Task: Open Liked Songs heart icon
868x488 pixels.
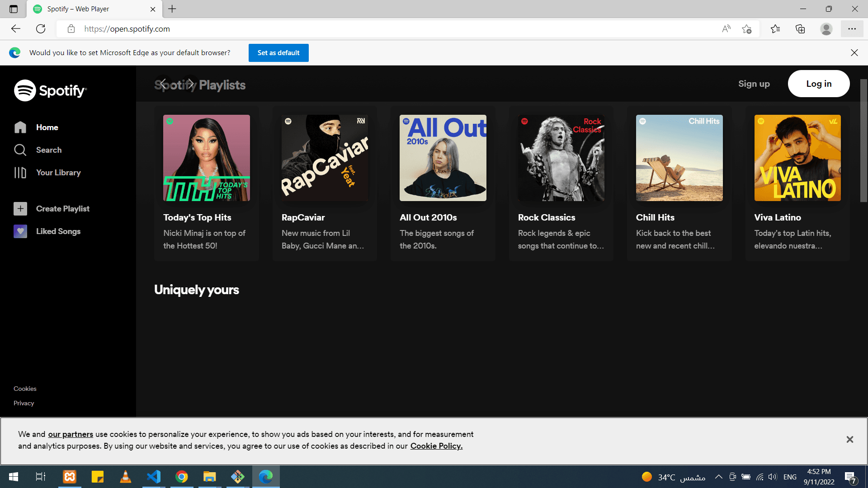Action: click(20, 231)
